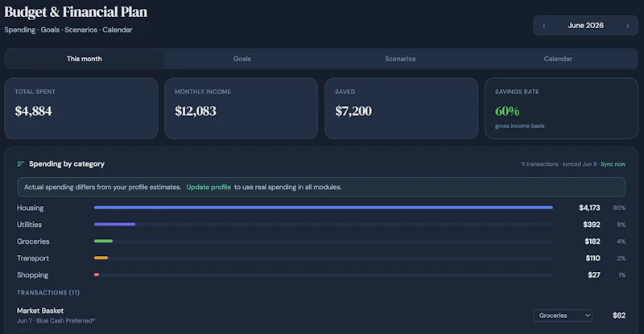Open the Goals tab
This screenshot has width=644, height=334.
click(x=242, y=59)
